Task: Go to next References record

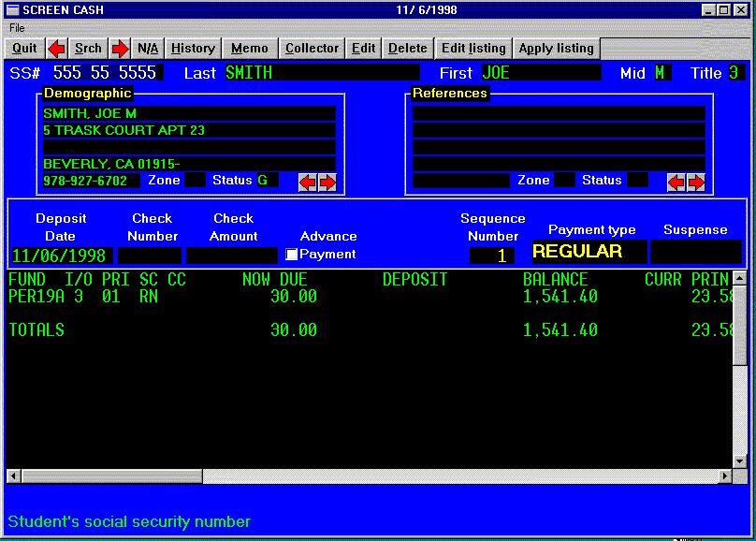Action: coord(696,183)
